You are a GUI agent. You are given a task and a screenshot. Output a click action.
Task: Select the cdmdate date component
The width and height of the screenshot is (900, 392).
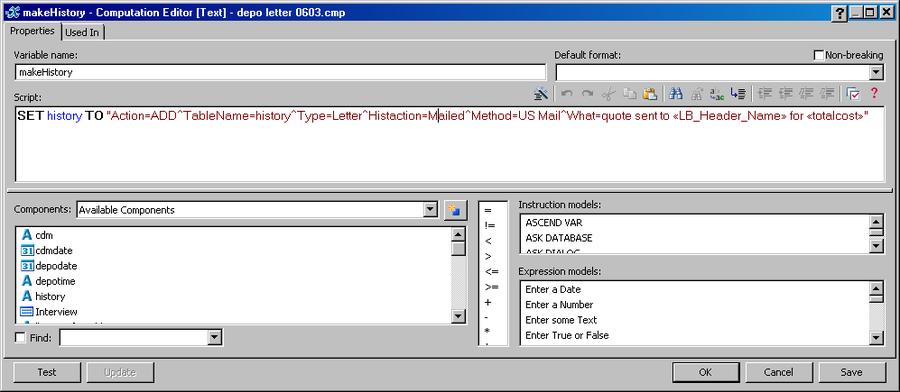(47, 251)
